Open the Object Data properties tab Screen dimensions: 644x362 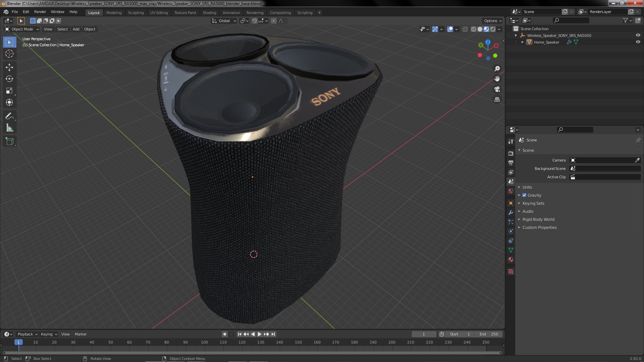[511, 250]
